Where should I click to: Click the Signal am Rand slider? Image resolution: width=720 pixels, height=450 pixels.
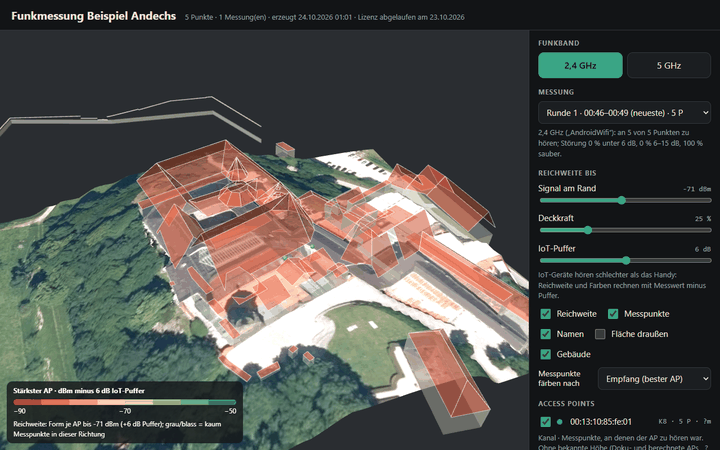pos(625,200)
